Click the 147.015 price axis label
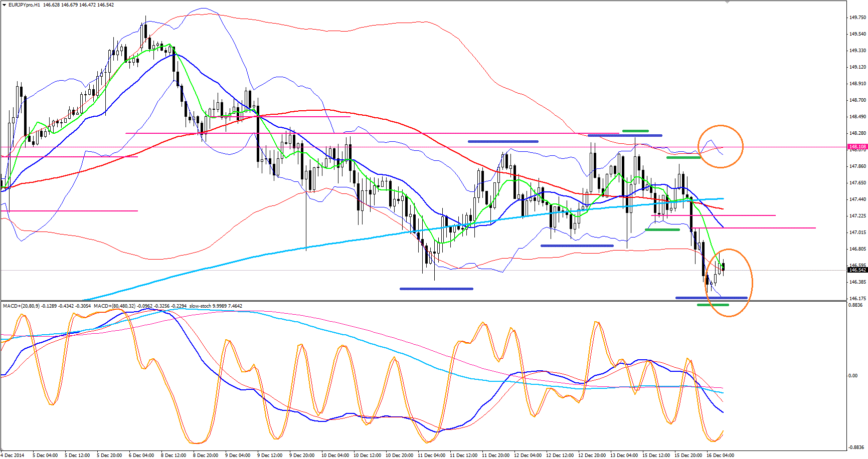This screenshot has height=459, width=868. (x=857, y=233)
